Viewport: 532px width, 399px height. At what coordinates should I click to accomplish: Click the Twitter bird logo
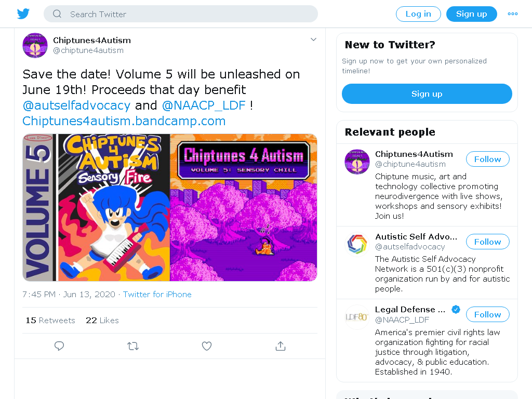23,14
